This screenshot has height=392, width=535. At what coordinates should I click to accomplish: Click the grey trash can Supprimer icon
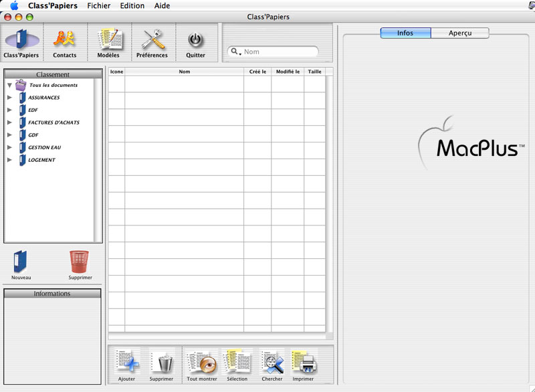(165, 363)
